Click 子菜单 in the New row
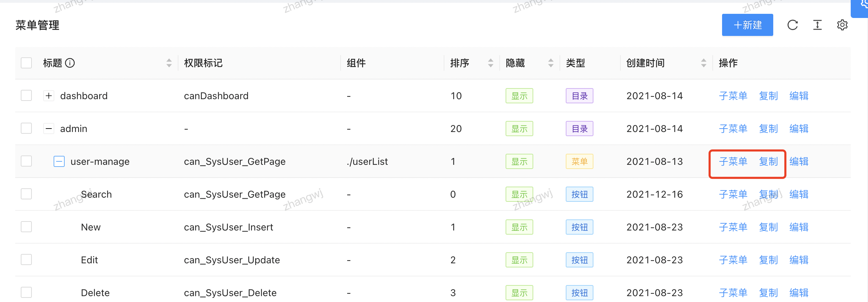This screenshot has height=302, width=868. point(733,227)
